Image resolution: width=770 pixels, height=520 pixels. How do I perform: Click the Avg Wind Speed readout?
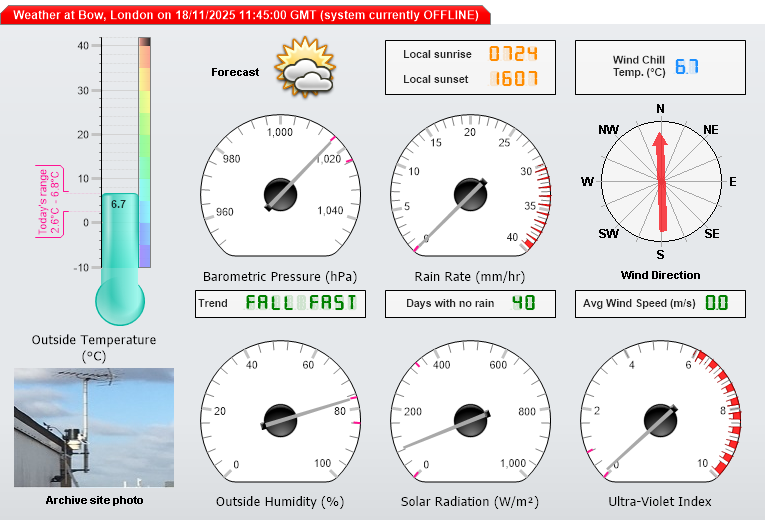click(716, 303)
